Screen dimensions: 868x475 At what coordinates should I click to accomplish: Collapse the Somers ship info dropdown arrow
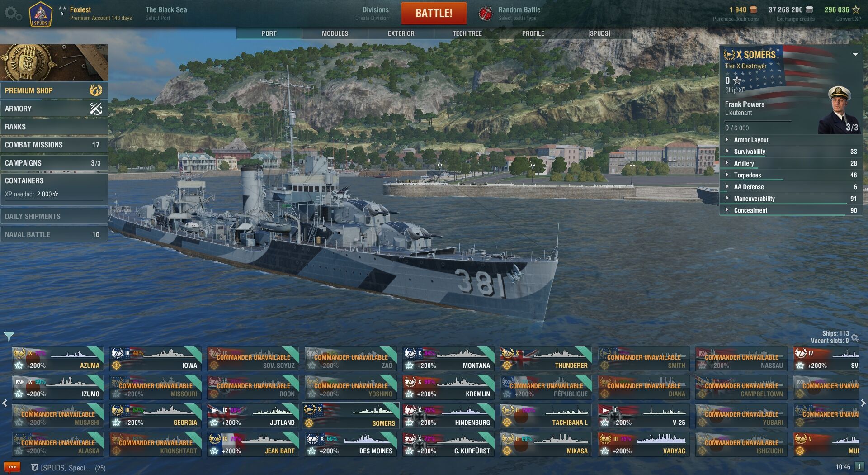(855, 55)
